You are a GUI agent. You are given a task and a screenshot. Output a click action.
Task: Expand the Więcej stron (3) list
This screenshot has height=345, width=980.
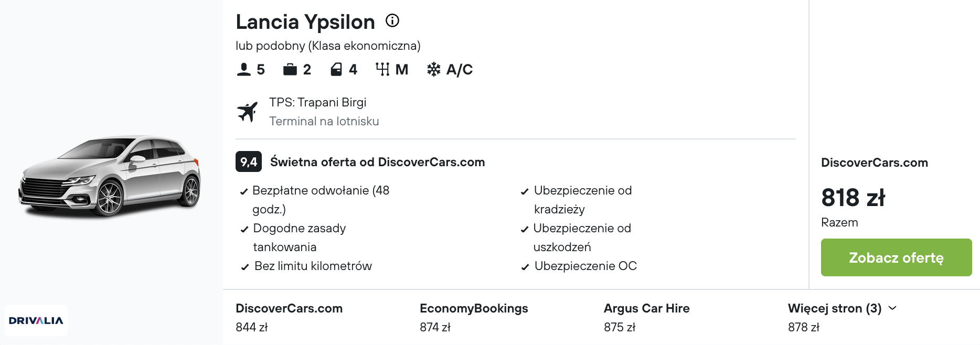[x=842, y=308]
